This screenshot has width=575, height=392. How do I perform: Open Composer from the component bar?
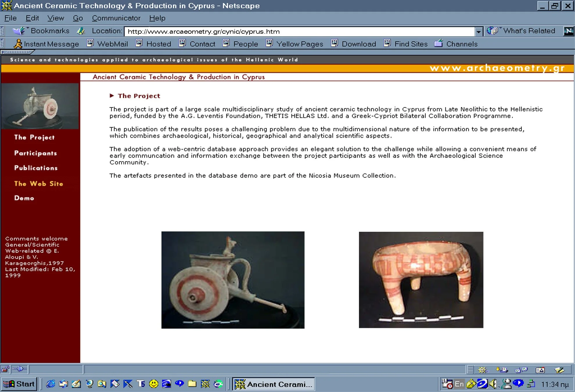[559, 370]
